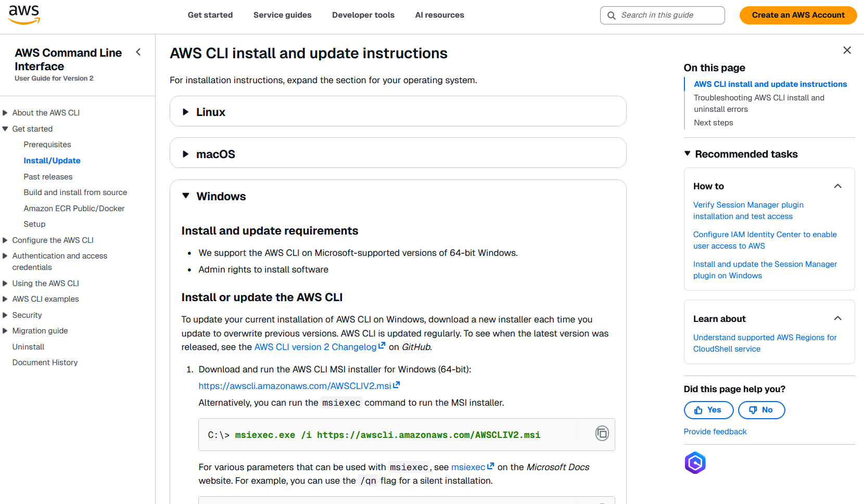864x504 pixels.
Task: Open Amazon ECR Public/Docker page
Action: click(x=74, y=209)
